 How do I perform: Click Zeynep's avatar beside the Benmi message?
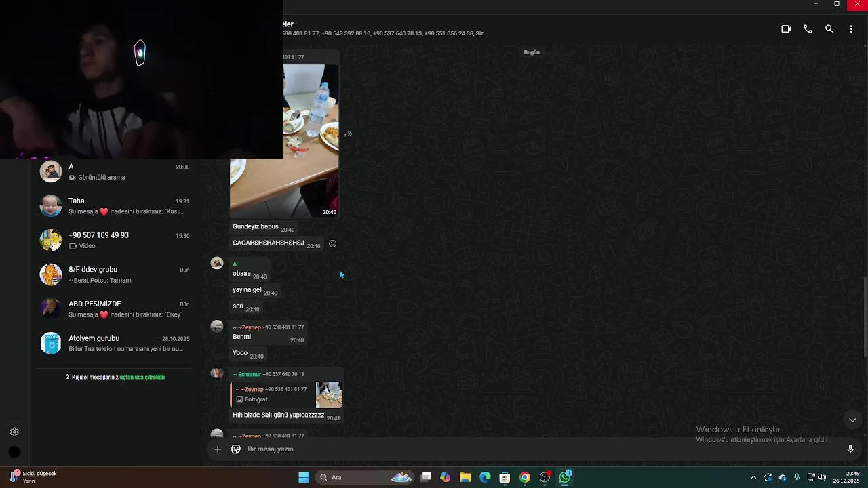[217, 326]
